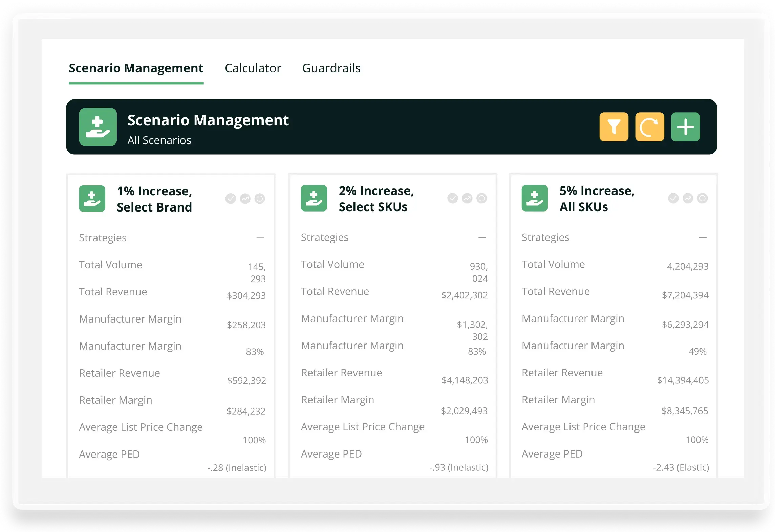Toggle the checkmark on 2% Increase, Select SKUs
Viewport: 775px width, 532px height.
[x=452, y=199]
